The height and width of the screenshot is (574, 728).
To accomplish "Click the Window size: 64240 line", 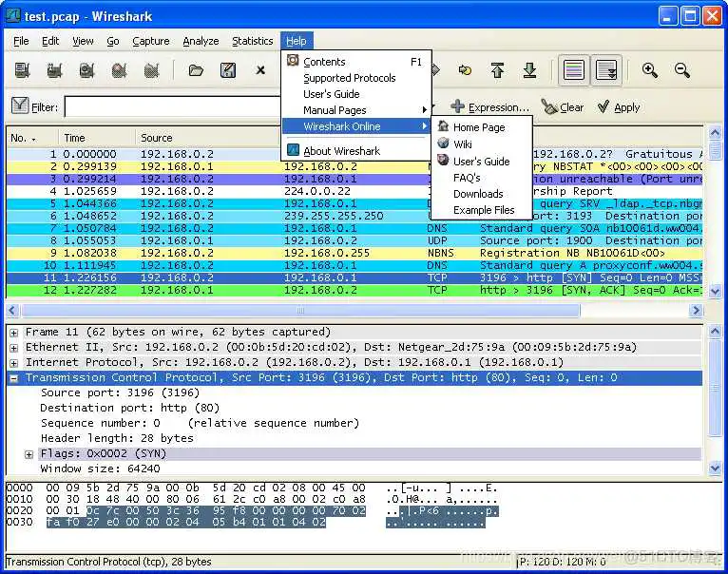I will click(101, 469).
